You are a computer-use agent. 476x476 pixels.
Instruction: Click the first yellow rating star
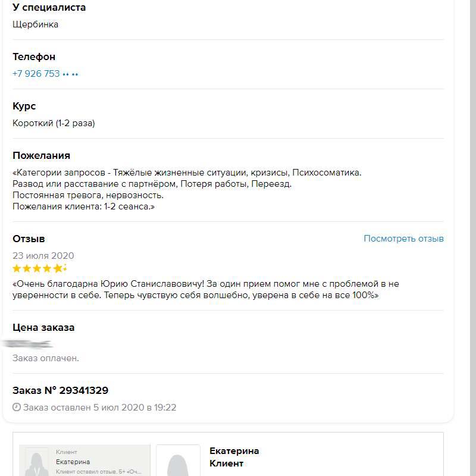[x=17, y=268]
